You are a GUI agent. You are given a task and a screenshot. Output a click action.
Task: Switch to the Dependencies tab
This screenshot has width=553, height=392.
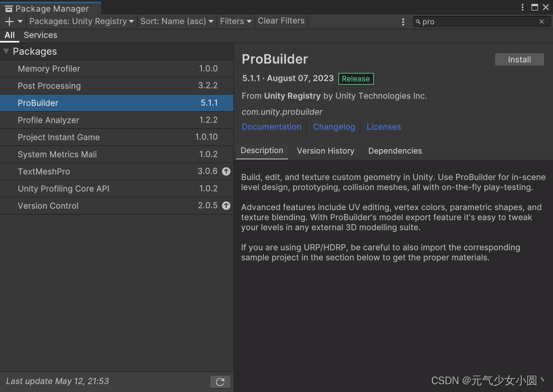tap(395, 151)
